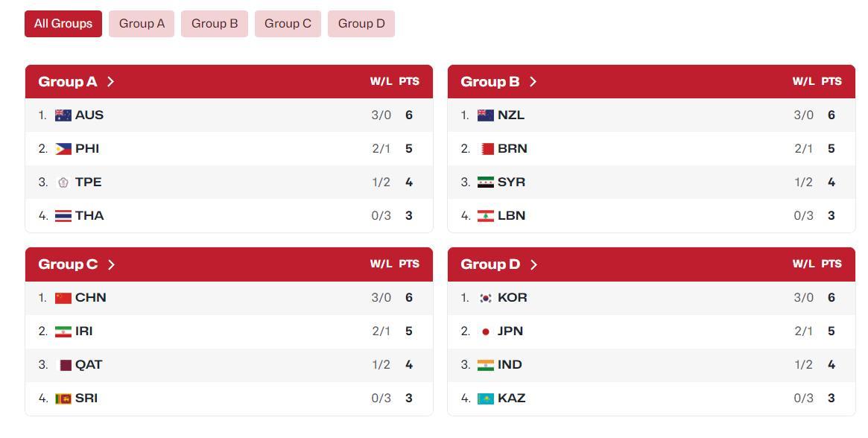Select the All Groups tab

63,24
